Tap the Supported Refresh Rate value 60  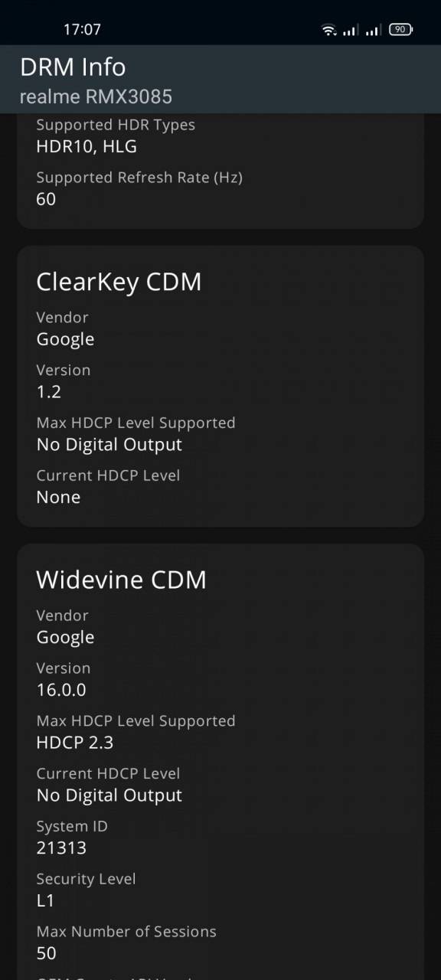[46, 199]
